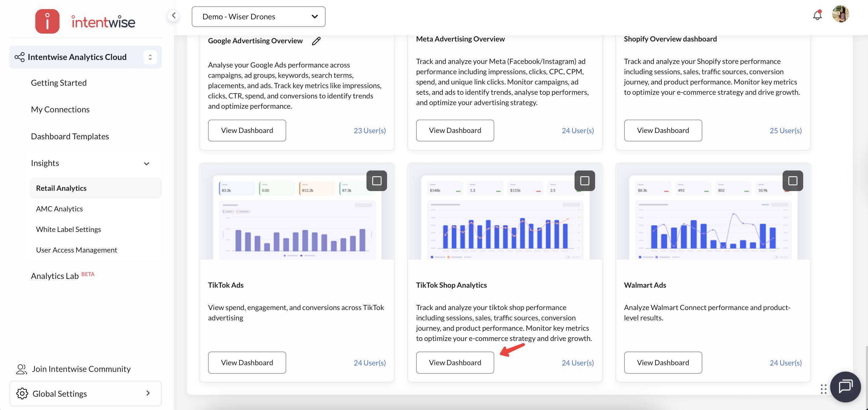Open the user profile avatar

pyautogui.click(x=840, y=15)
